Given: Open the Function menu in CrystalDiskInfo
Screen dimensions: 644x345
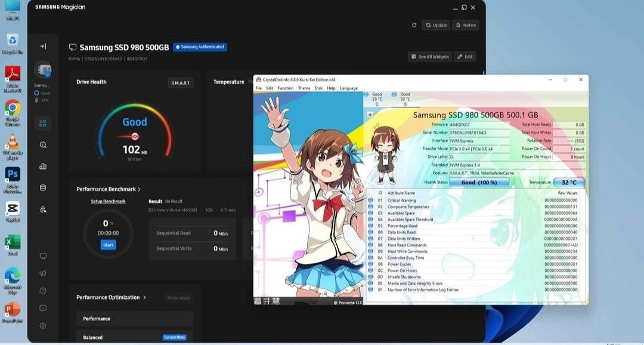Looking at the screenshot, I should point(285,88).
